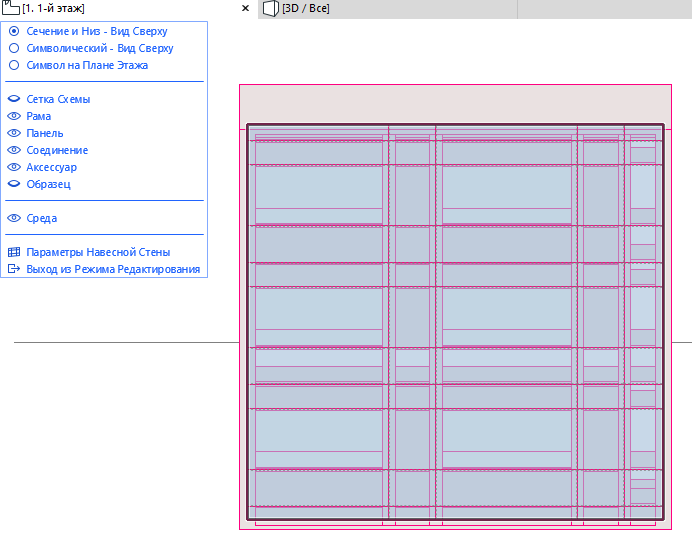This screenshot has width=692, height=559.
Task: Hide Соединение with its eye icon
Action: tap(14, 150)
